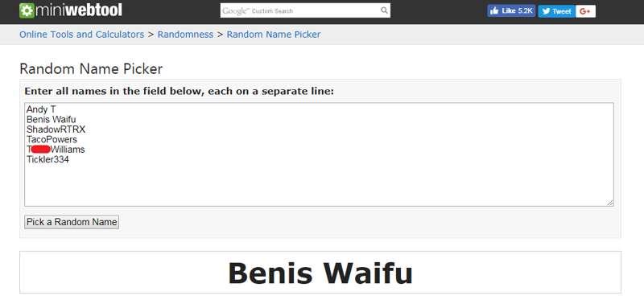Viewport: 644px width, 304px height.
Task: Open the Randomness breadcrumb link
Action: [x=185, y=35]
